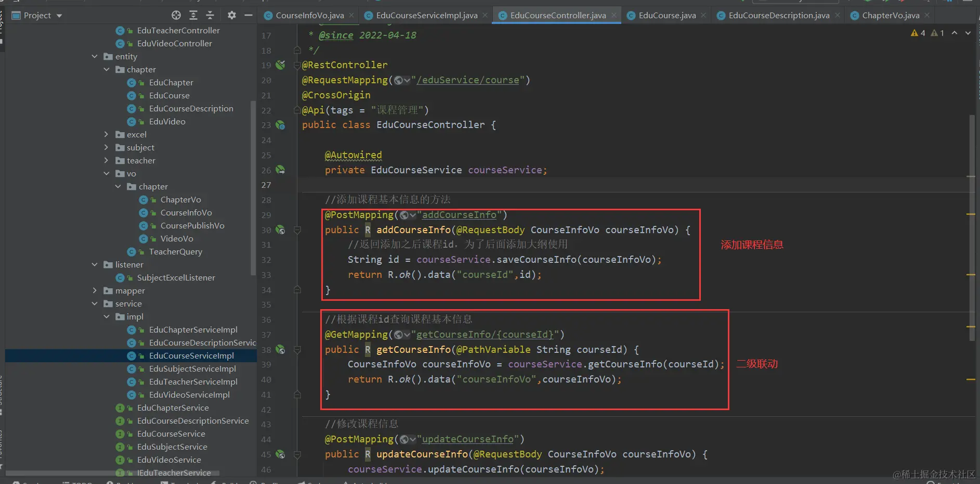Expand the teacher folder
The height and width of the screenshot is (484, 980).
click(x=107, y=160)
